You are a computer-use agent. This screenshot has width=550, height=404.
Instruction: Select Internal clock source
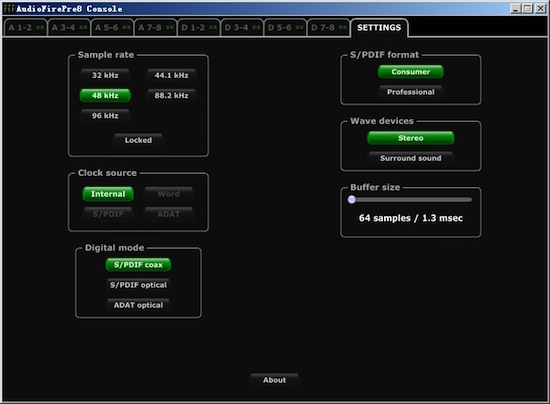(x=108, y=194)
